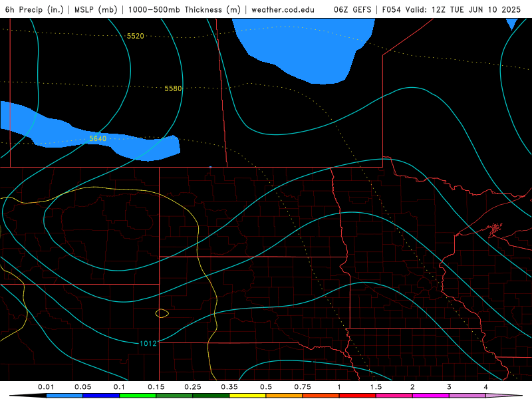Click the 1.5 legend value
The image size is (532, 399).
[x=376, y=387]
